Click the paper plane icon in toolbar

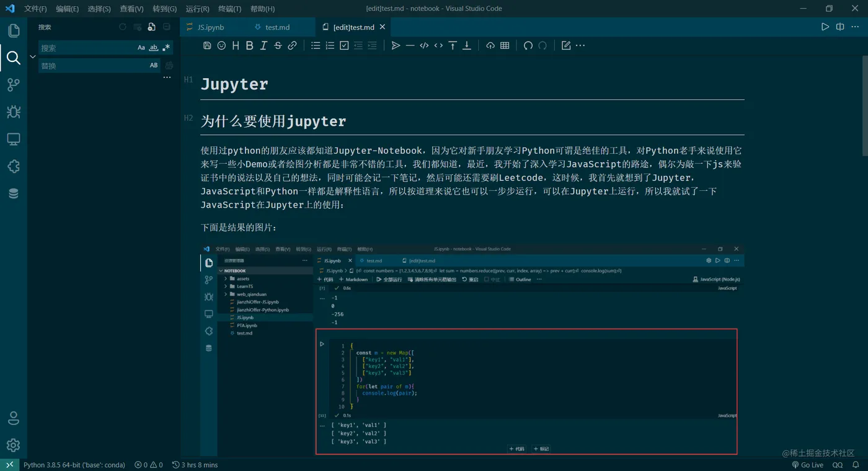396,45
